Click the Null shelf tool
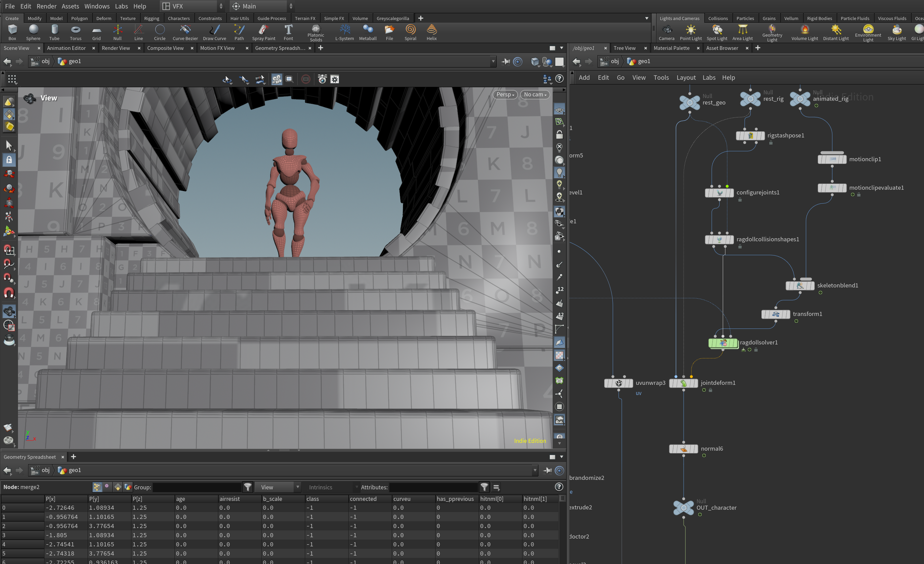924x564 pixels. (117, 32)
